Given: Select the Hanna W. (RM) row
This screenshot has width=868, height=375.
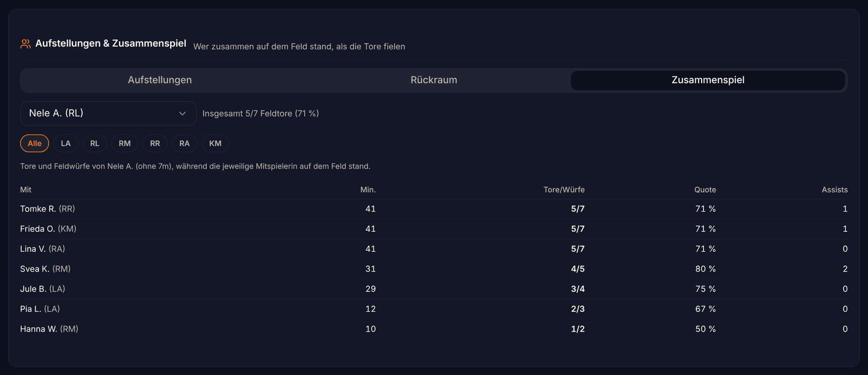Looking at the screenshot, I should tap(434, 329).
